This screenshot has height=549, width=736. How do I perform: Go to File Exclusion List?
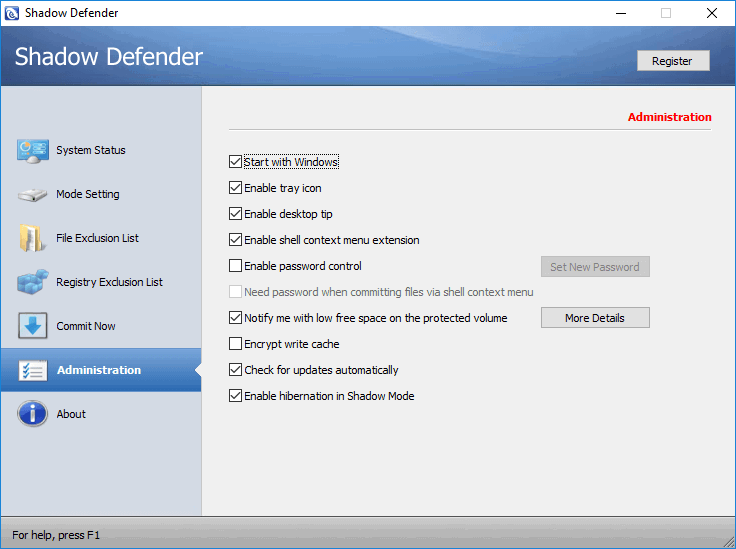(97, 238)
